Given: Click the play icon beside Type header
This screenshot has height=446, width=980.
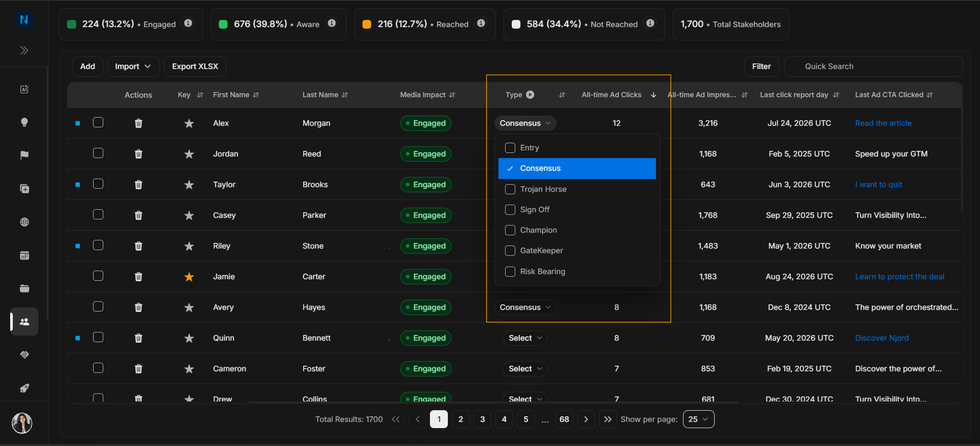Looking at the screenshot, I should (530, 95).
